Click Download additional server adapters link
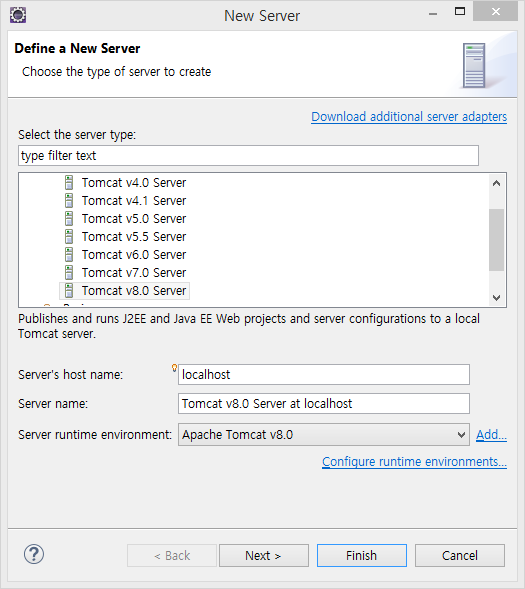The height and width of the screenshot is (589, 525). coord(409,117)
